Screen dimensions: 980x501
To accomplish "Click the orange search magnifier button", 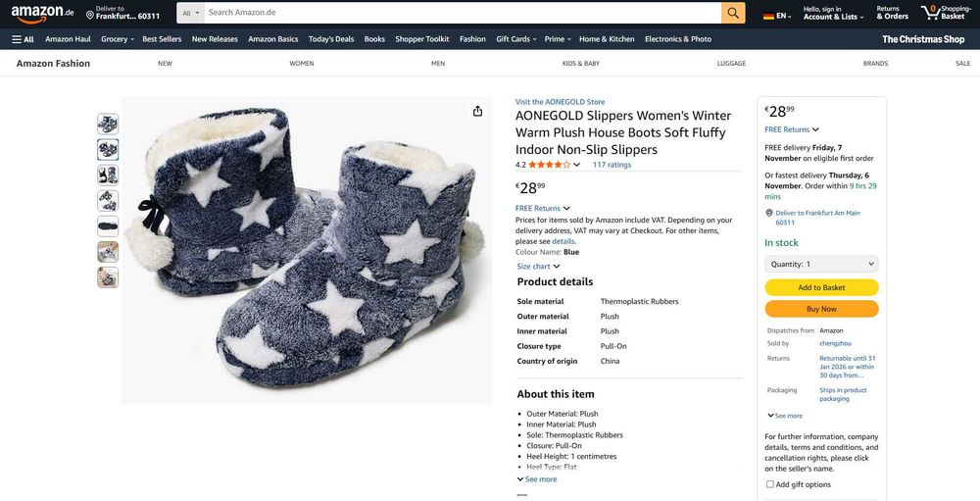I will [x=733, y=13].
